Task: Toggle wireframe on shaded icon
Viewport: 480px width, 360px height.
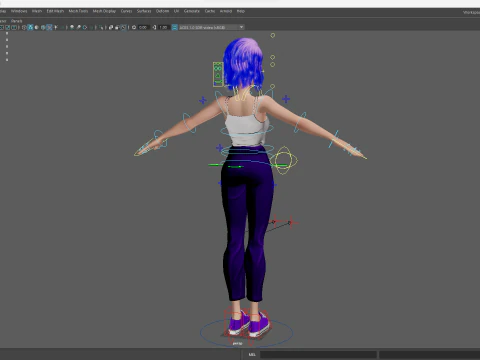Action: [x=43, y=27]
